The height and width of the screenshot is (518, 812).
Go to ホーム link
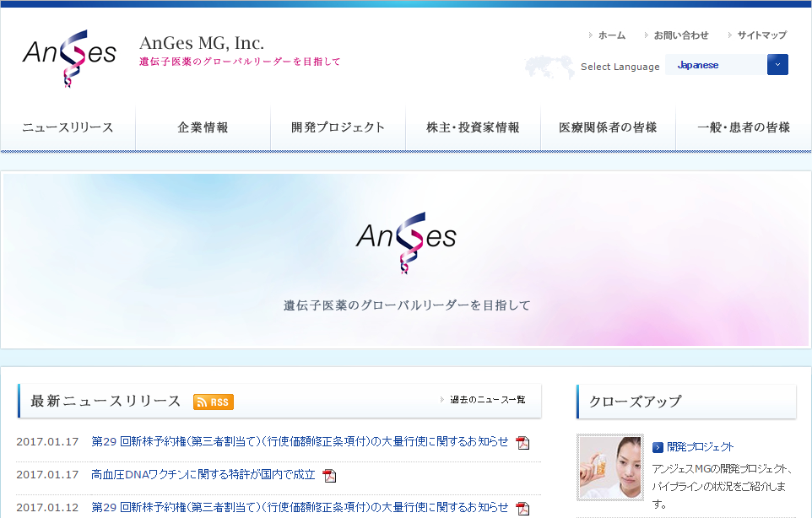(x=612, y=35)
